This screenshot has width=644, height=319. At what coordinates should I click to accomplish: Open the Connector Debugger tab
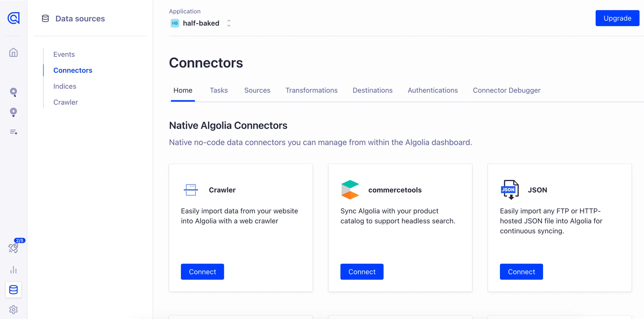[506, 91]
